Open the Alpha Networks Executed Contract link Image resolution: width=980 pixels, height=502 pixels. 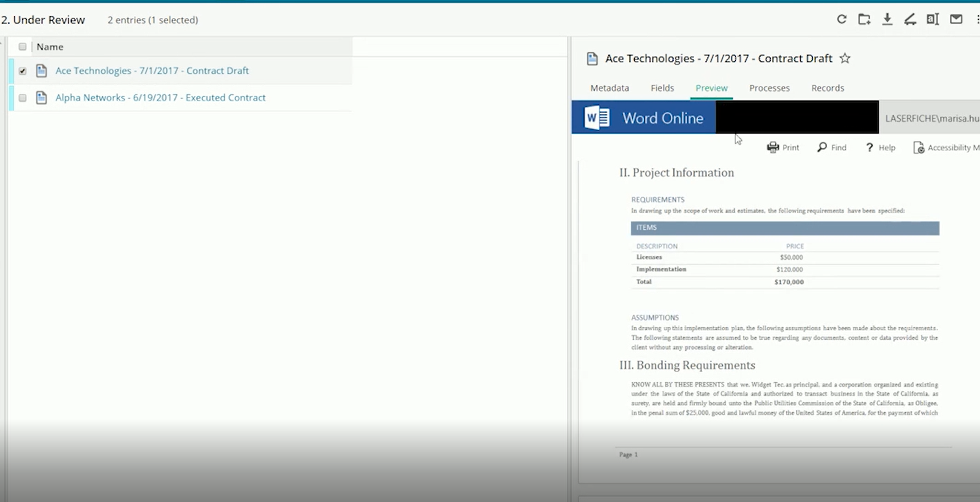160,98
